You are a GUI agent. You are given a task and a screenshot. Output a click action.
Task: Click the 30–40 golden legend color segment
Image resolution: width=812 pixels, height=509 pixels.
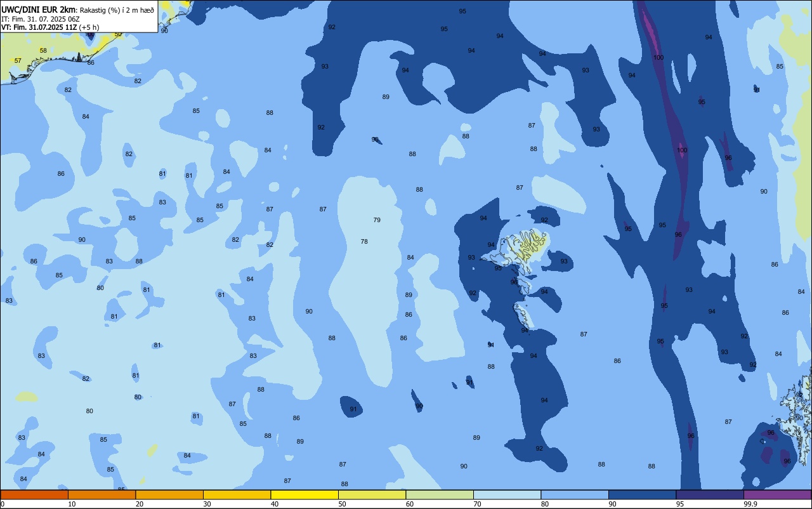[x=237, y=494]
